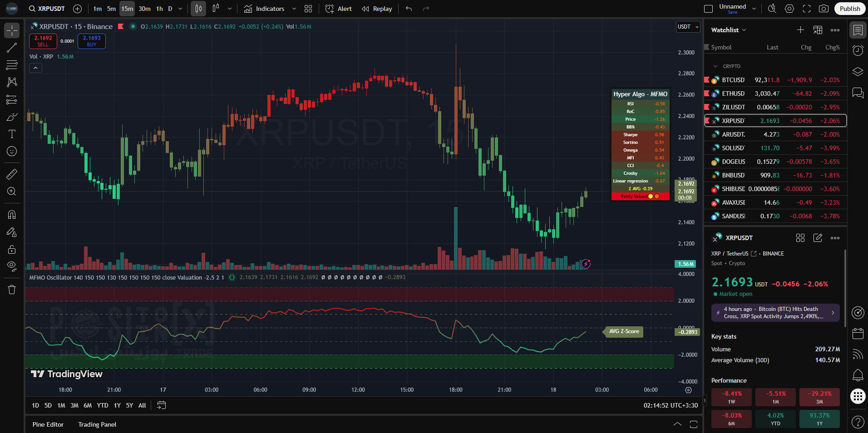Select the Text annotation tool
This screenshot has width=868, height=433.
[12, 134]
